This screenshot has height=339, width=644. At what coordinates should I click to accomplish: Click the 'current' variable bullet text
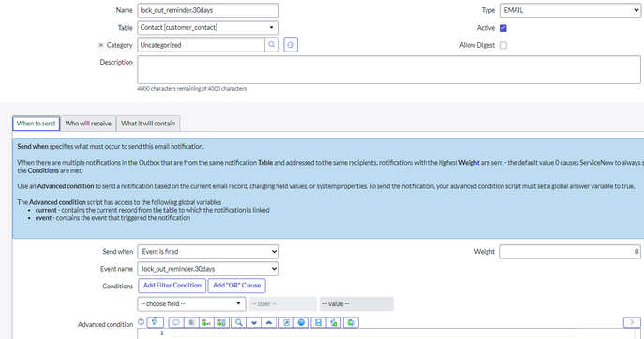tap(152, 210)
